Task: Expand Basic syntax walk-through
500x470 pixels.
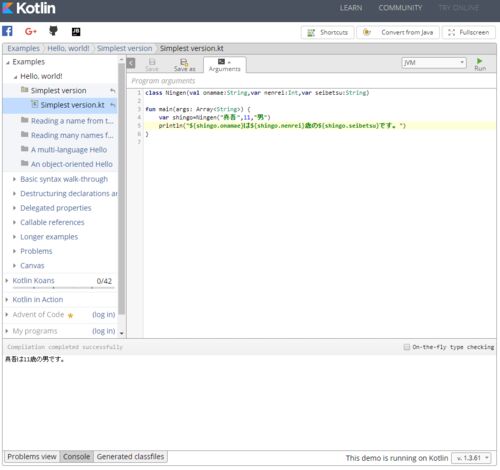Action: [x=14, y=179]
